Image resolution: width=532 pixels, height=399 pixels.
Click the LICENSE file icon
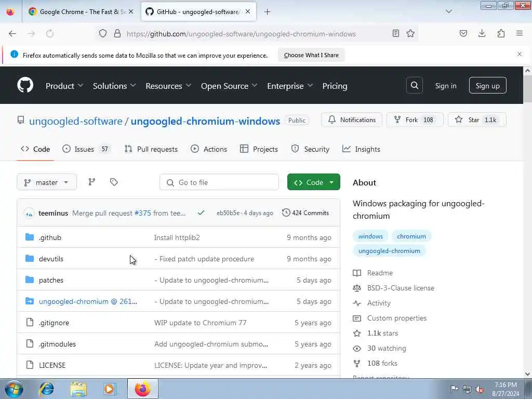pyautogui.click(x=30, y=365)
